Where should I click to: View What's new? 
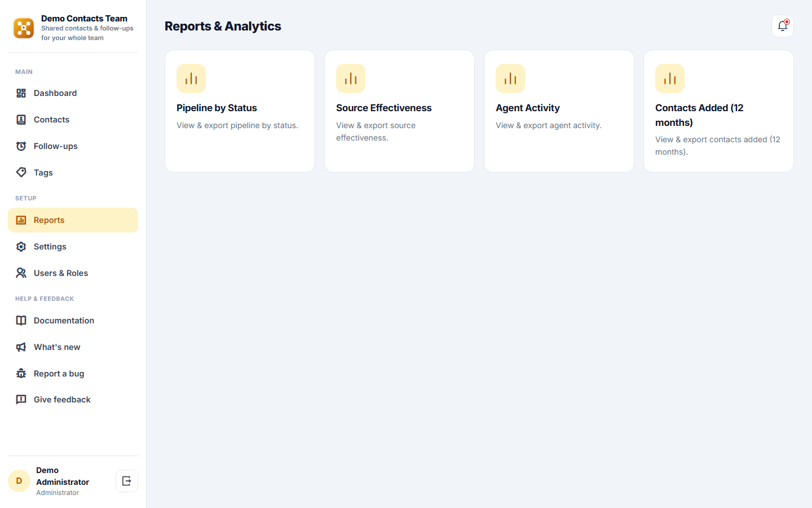(x=73, y=347)
